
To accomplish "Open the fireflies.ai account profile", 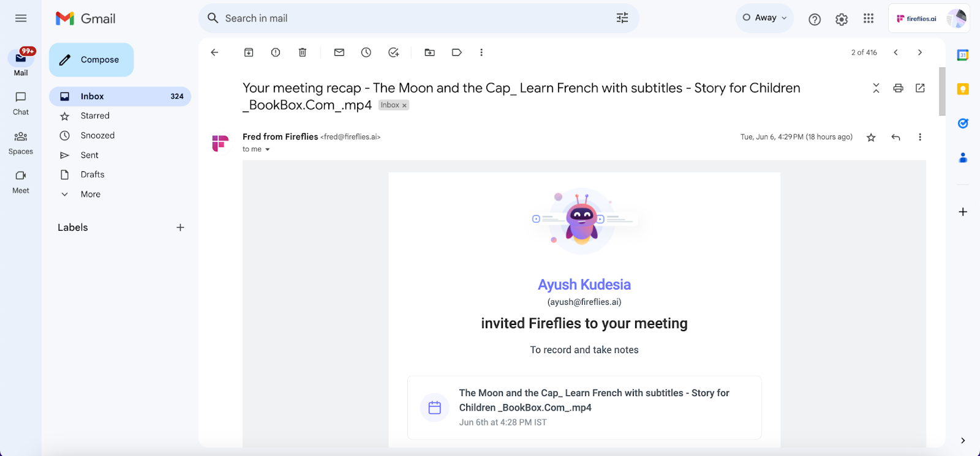I will pyautogui.click(x=929, y=18).
